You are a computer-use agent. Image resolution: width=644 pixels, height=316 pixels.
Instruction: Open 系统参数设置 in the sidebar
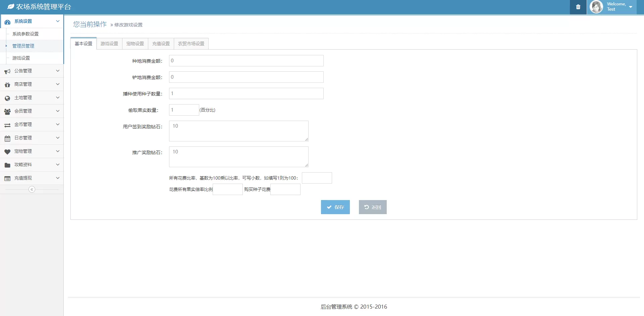tap(25, 34)
